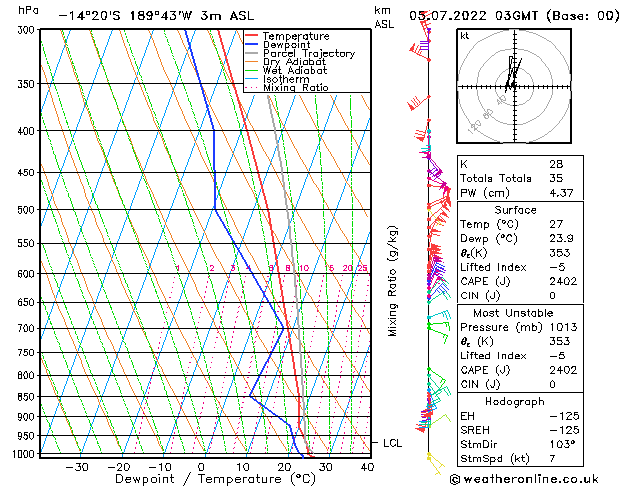Click the weatheronline.co.uk copyright text
This screenshot has width=629, height=486.
[524, 479]
